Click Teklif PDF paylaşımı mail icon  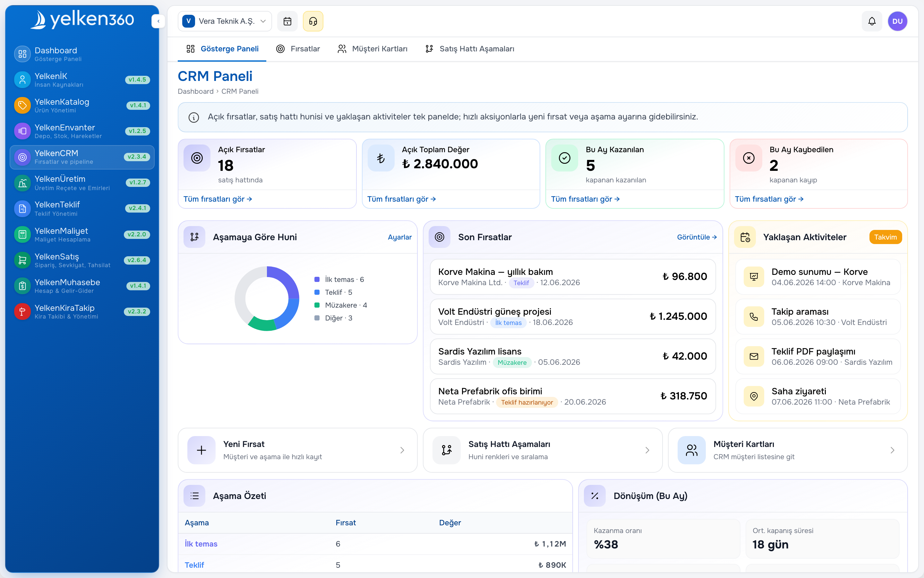(754, 356)
